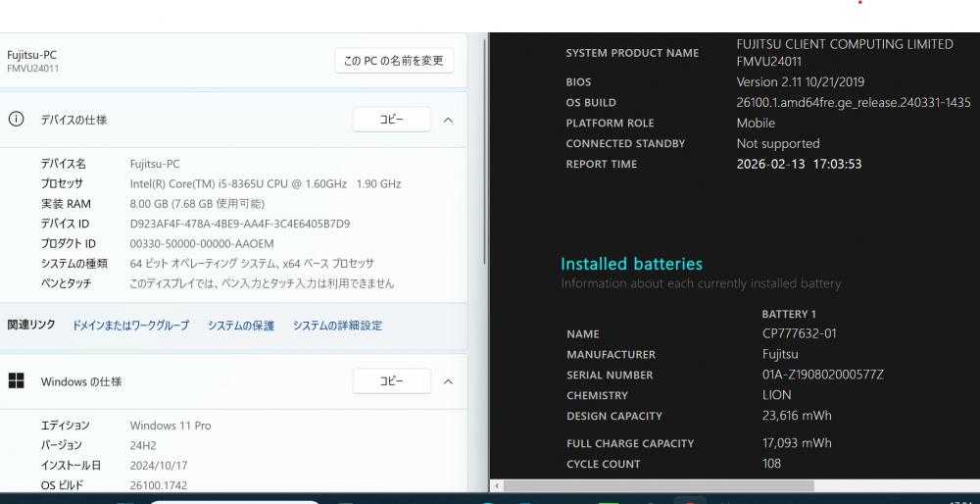Click the SYSTEM PRODUCT NAME label
This screenshot has height=504, width=980.
click(632, 53)
